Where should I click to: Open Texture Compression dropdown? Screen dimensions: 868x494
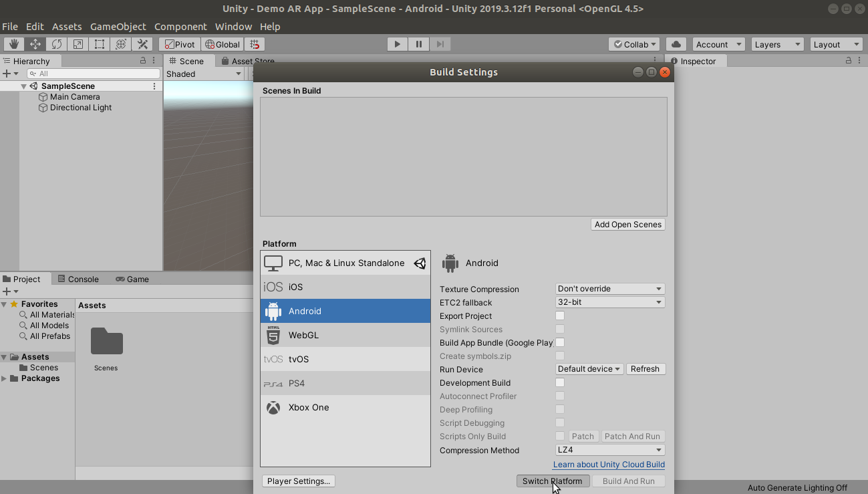click(610, 289)
